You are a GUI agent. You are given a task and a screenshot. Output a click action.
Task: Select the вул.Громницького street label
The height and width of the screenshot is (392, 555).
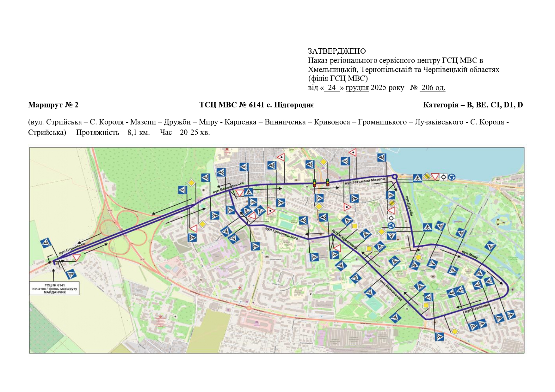[x=281, y=233]
